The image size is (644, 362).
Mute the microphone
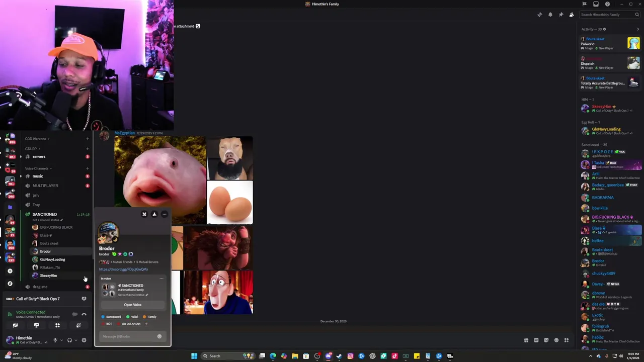[x=55, y=340]
